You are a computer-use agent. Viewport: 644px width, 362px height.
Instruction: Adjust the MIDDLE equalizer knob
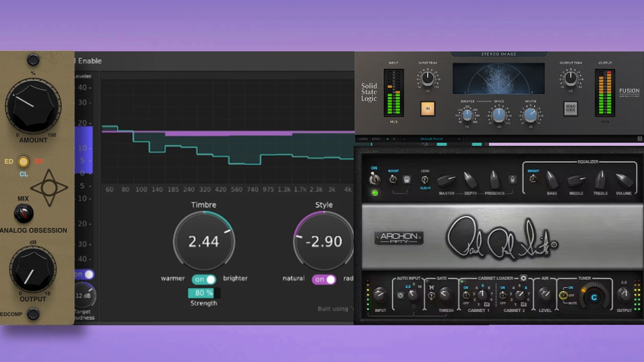click(577, 180)
